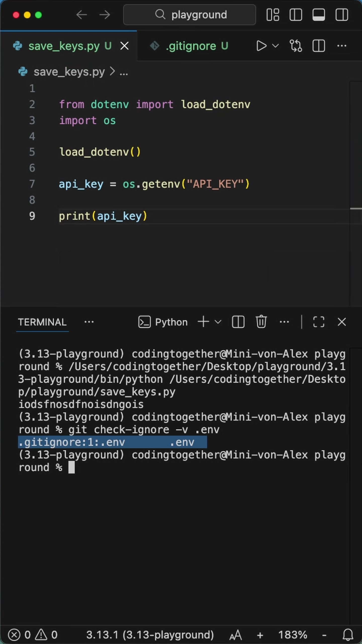Toggle the secondary side bar
Image resolution: width=362 pixels, height=644 pixels.
[342, 15]
